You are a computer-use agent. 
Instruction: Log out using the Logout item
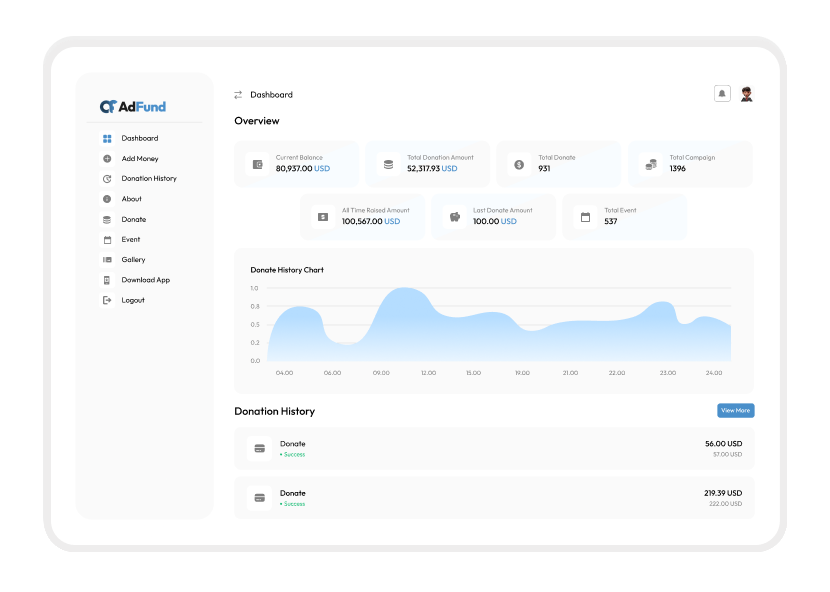[x=132, y=300]
